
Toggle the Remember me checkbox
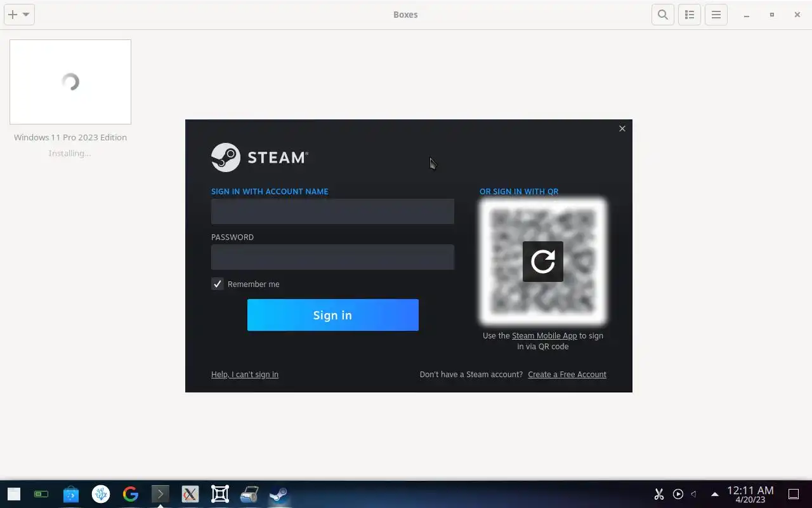[x=218, y=284]
